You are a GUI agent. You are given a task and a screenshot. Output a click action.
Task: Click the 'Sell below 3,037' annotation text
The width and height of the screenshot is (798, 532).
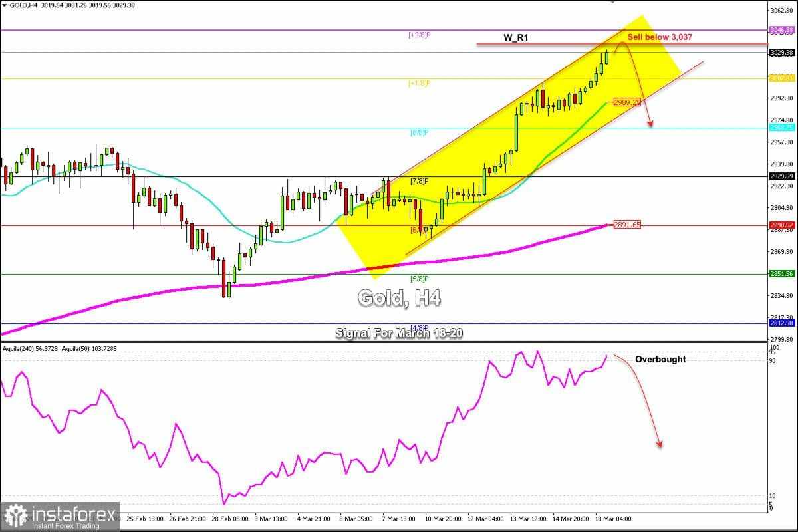[660, 37]
